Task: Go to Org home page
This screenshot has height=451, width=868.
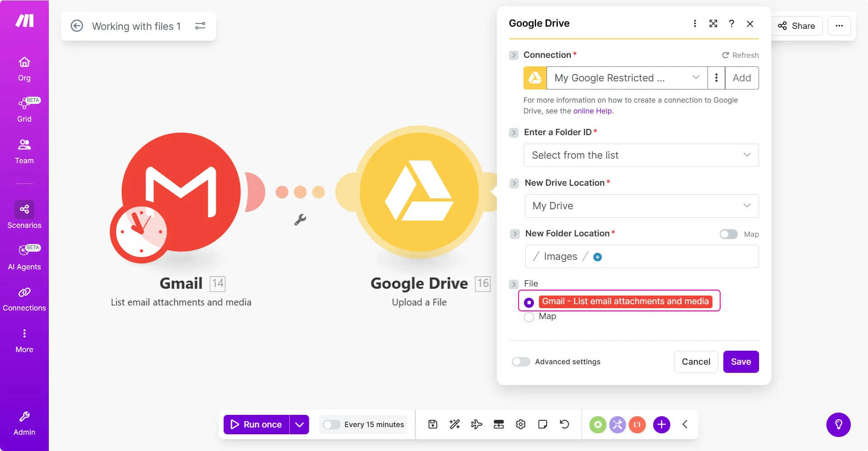Action: coord(24,69)
